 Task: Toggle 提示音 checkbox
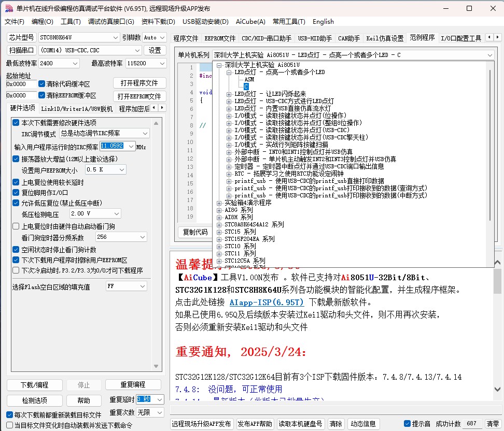(407, 424)
